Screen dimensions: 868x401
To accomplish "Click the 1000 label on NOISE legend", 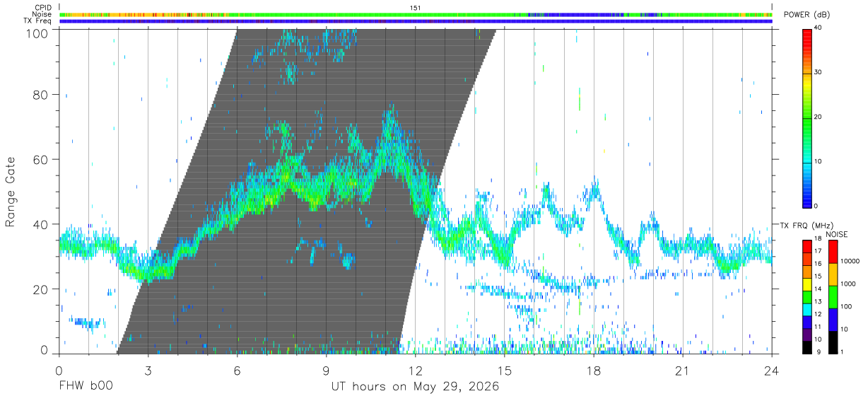I will pyautogui.click(x=848, y=284).
